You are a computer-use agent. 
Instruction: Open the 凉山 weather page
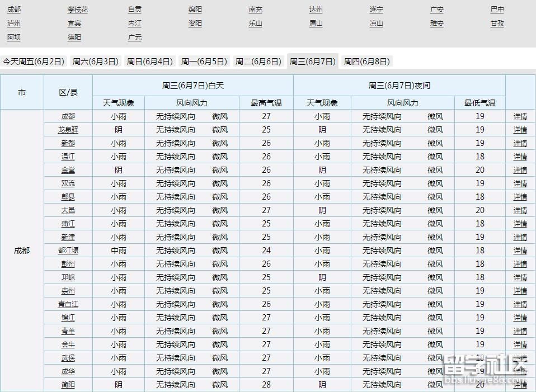376,23
